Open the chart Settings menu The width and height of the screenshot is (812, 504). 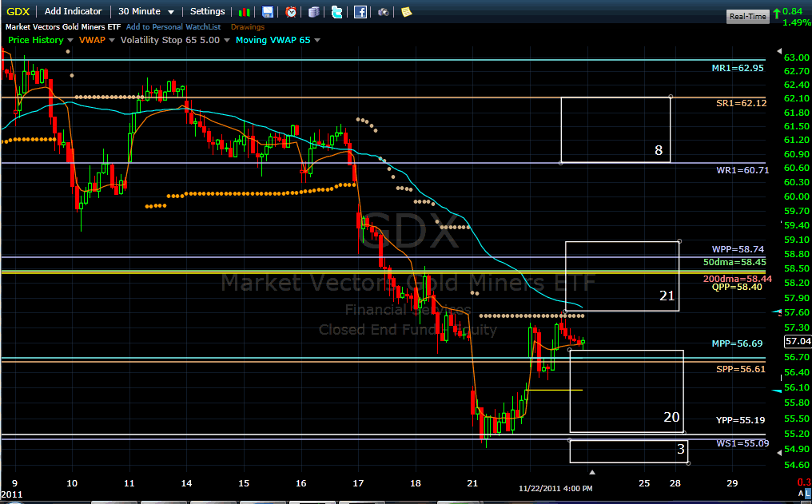tap(207, 11)
